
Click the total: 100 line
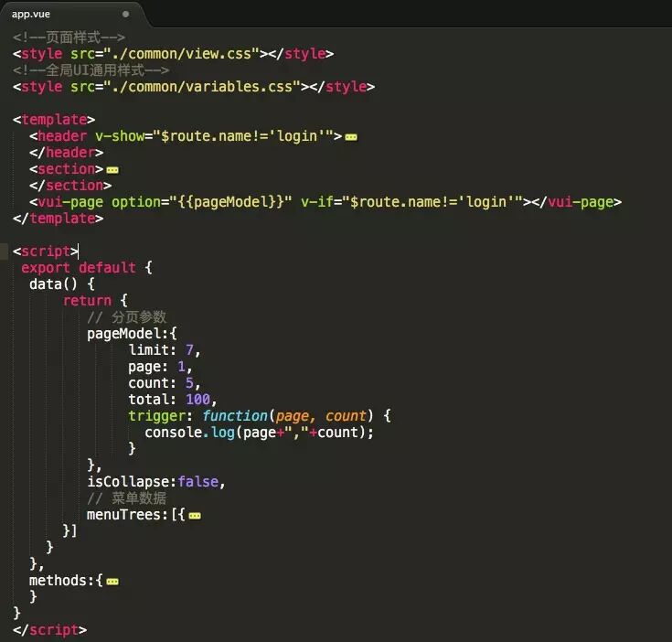pos(173,400)
